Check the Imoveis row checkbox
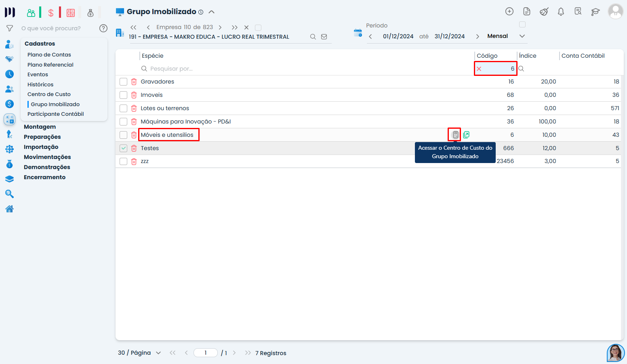The height and width of the screenshot is (364, 627). click(124, 95)
